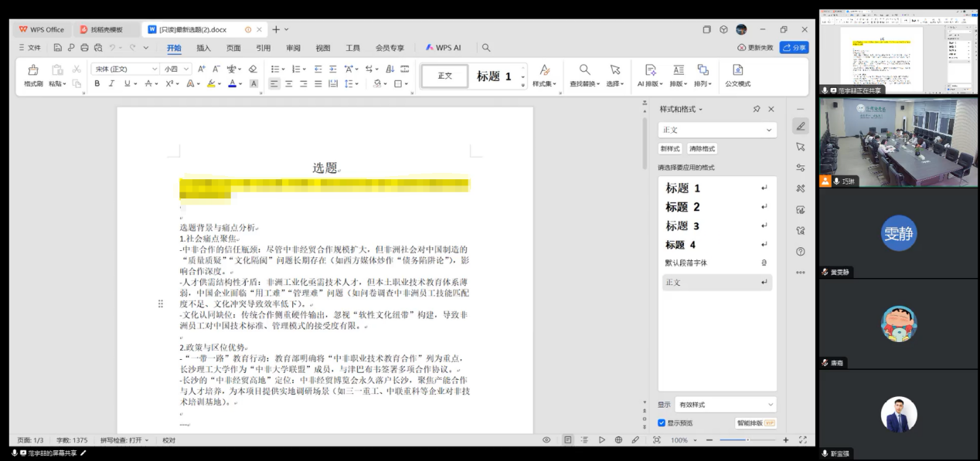Click the blue 分享 share button
Screen dimensions: 980x461
click(x=794, y=48)
